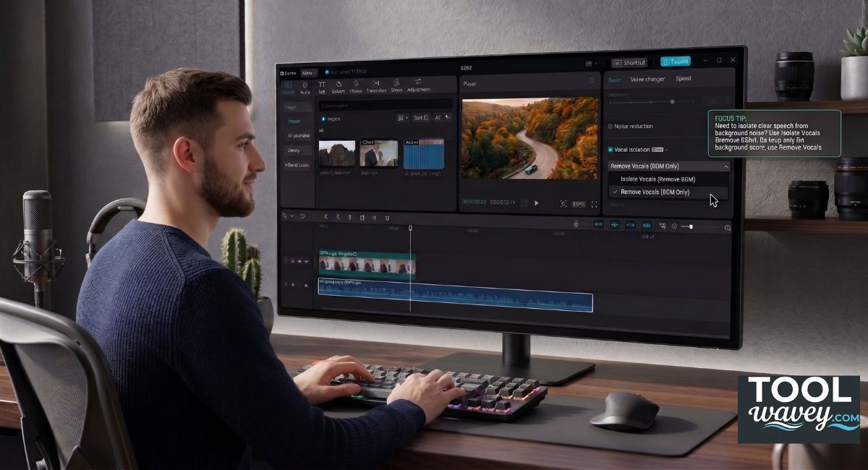Click the timeline zoom slider handle
The image size is (868, 470).
point(692,227)
